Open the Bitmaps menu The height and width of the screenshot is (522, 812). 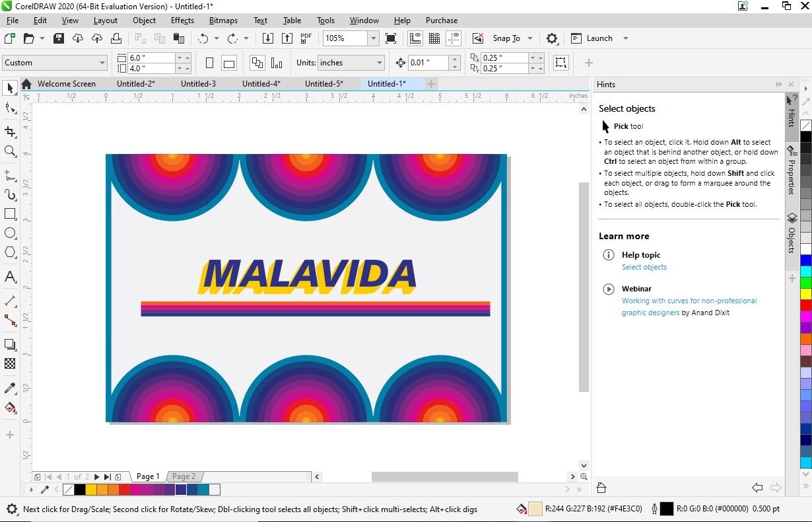tap(223, 20)
